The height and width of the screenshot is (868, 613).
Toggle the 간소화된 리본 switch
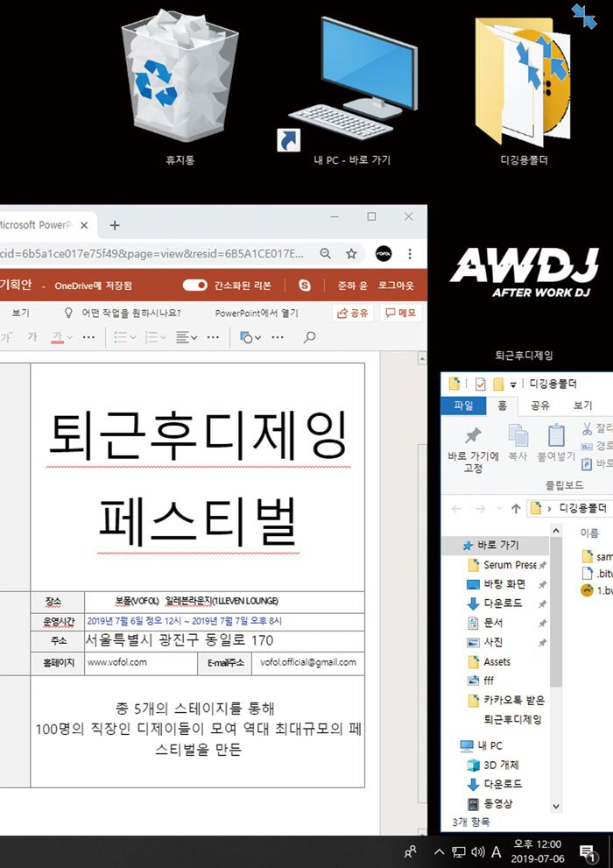click(194, 285)
